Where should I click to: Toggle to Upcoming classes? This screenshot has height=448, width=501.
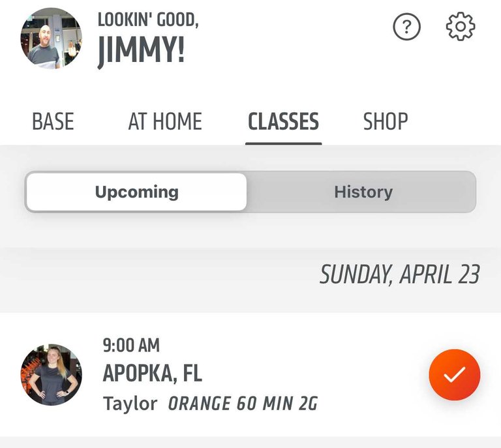click(x=136, y=192)
